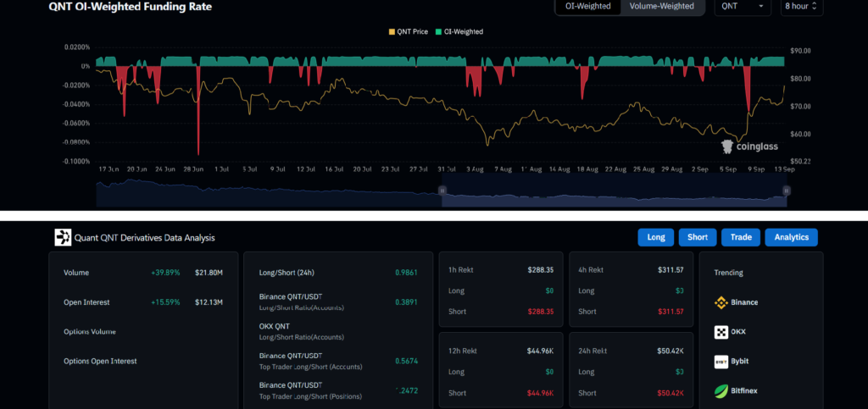Click the selected range area in the chart navigator
Image resolution: width=868 pixels, height=409 pixels.
click(x=614, y=192)
